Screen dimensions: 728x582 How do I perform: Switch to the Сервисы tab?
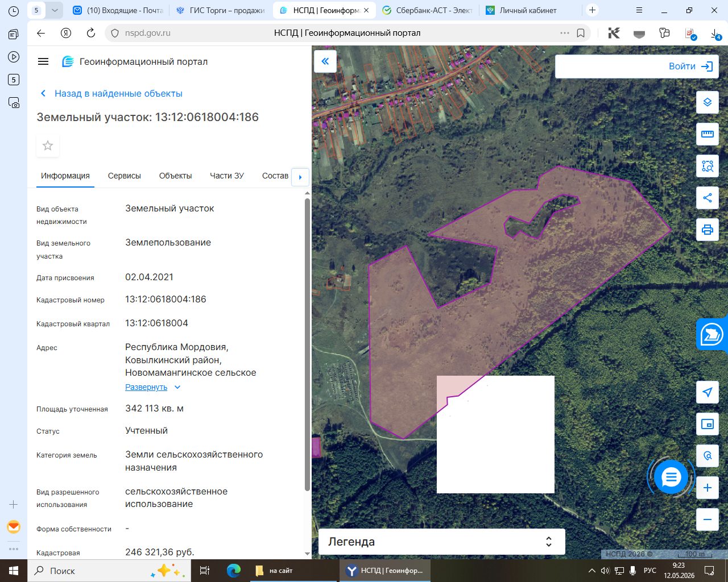tap(125, 176)
